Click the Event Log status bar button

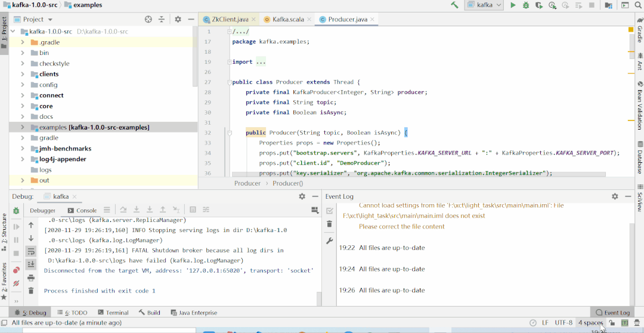click(x=613, y=313)
